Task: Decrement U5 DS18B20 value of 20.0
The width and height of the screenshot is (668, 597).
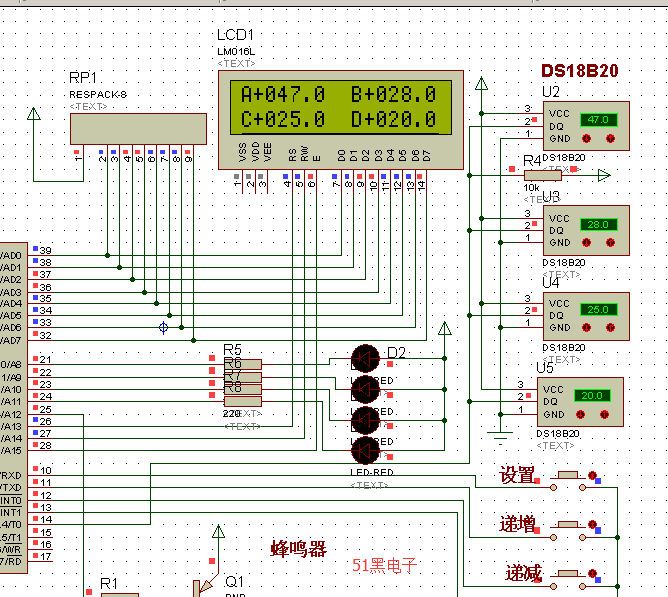Action: click(x=581, y=414)
